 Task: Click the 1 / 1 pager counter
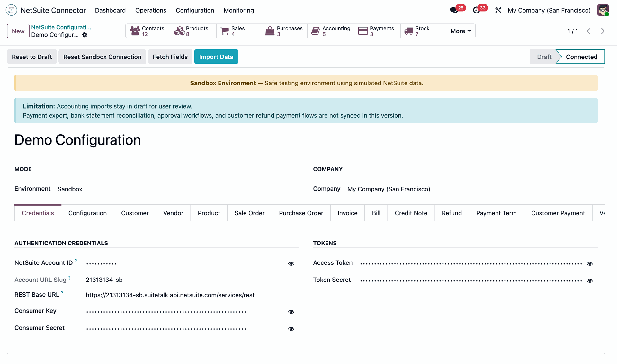click(x=573, y=31)
